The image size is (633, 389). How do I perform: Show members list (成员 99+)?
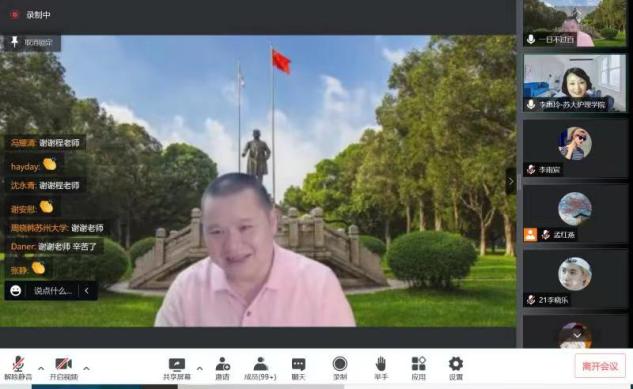(260, 368)
